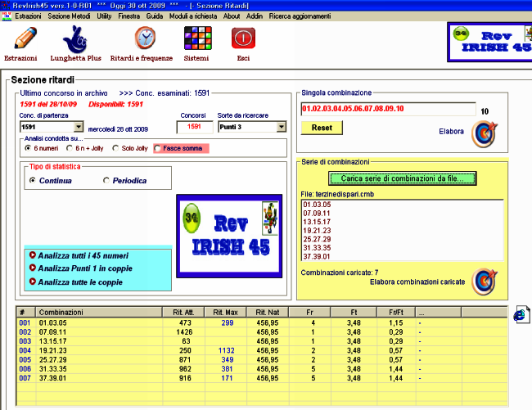Viewport: 532px width, 410px height.
Task: Open the Guida menu
Action: point(155,16)
